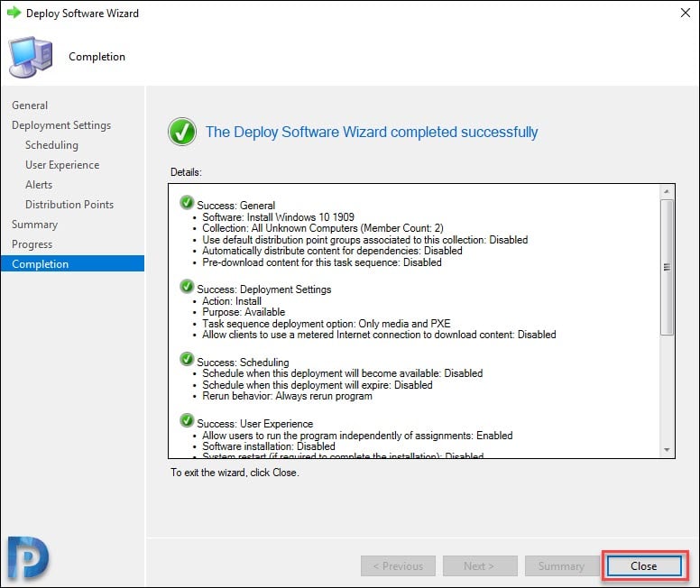Close the window with the X button
The image size is (700, 588).
686,13
